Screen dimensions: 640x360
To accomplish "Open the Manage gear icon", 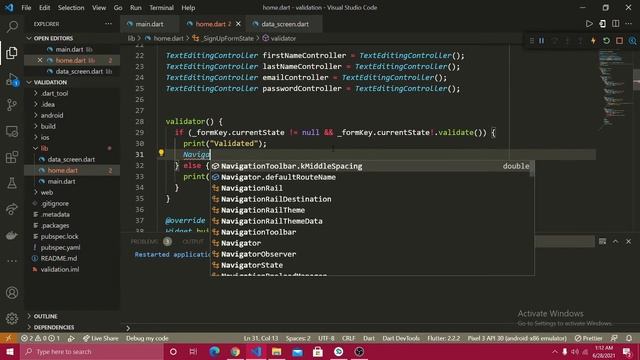I will (12, 318).
